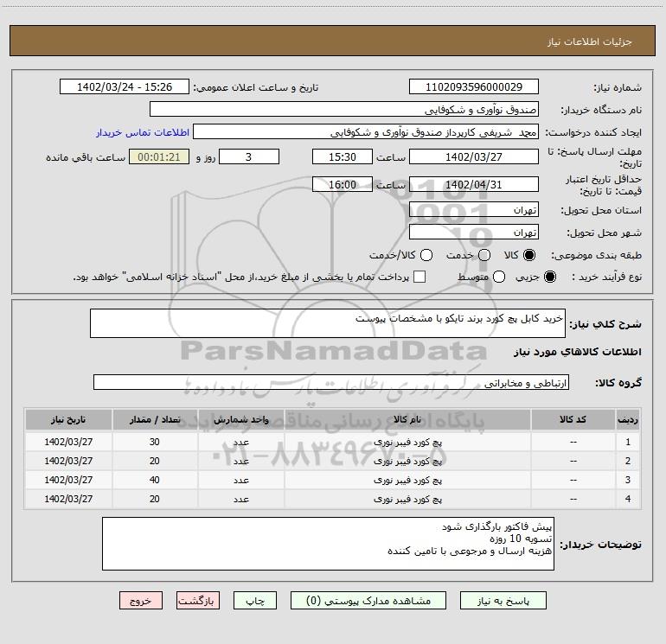The height and width of the screenshot is (644, 666).
Task: Select جزیی purchase type radio
Action: (550, 277)
